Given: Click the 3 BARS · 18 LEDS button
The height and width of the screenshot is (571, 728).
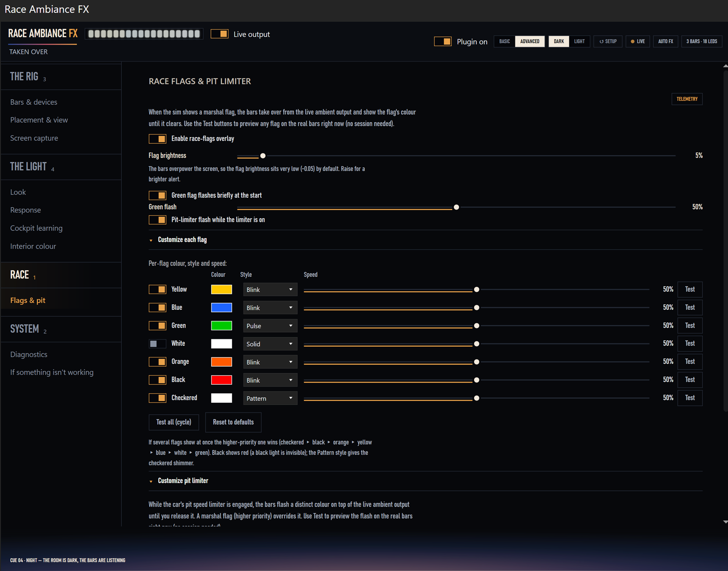Looking at the screenshot, I should coord(701,41).
